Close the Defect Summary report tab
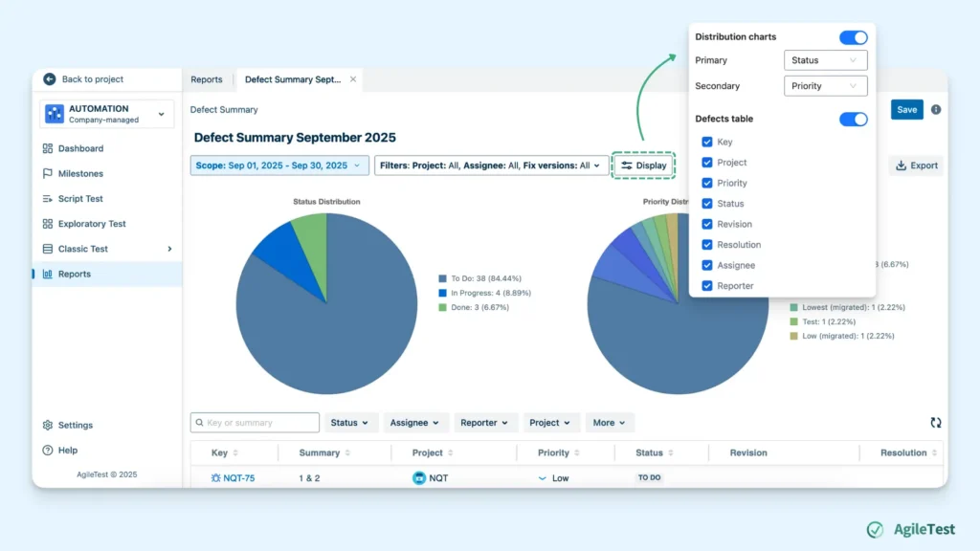The height and width of the screenshot is (551, 980). pos(353,79)
